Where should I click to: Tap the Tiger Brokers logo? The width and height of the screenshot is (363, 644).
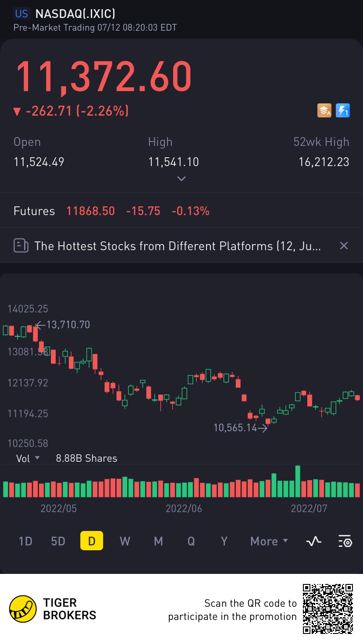[x=23, y=609]
